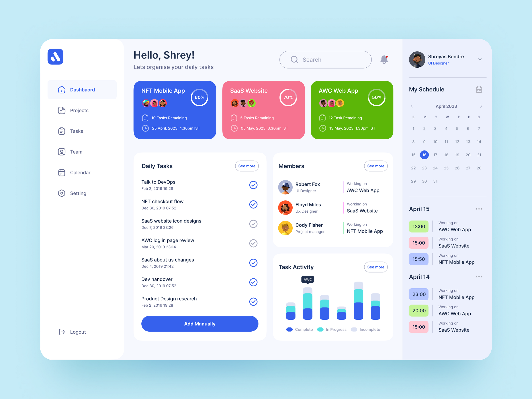Click the calendar icon in My Schedule
532x399 pixels.
pos(479,89)
